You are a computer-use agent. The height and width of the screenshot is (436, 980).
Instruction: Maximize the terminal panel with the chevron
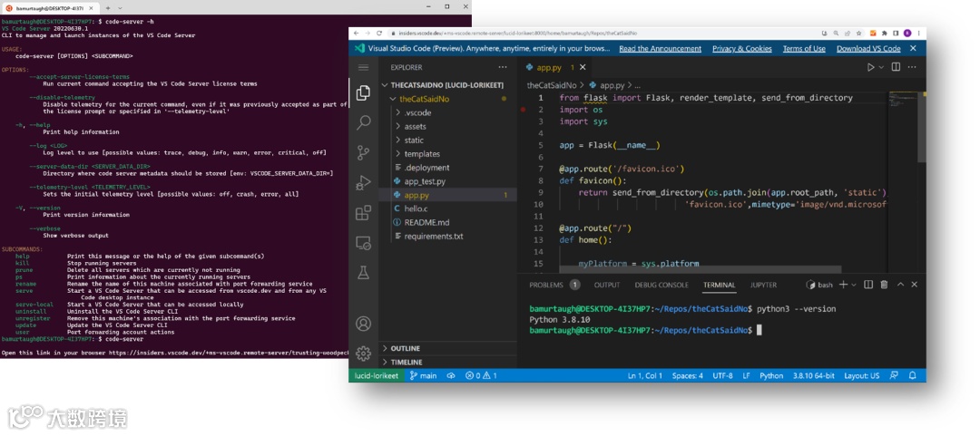point(900,285)
